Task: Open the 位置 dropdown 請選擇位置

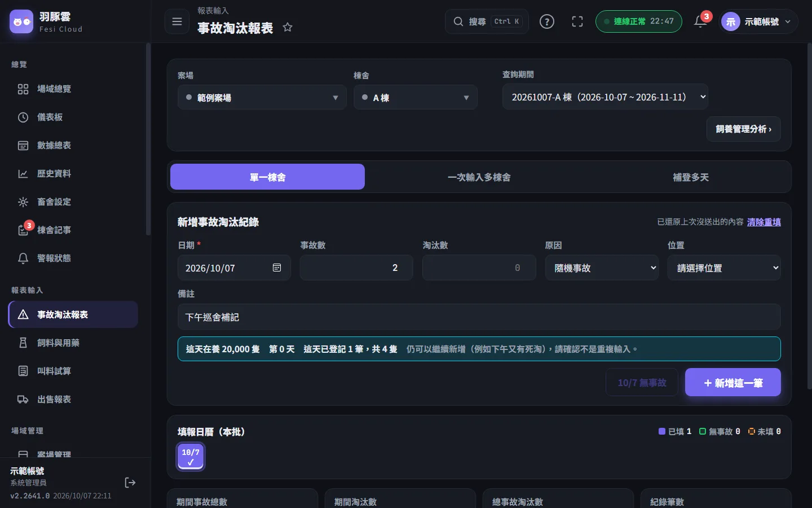Action: click(724, 268)
